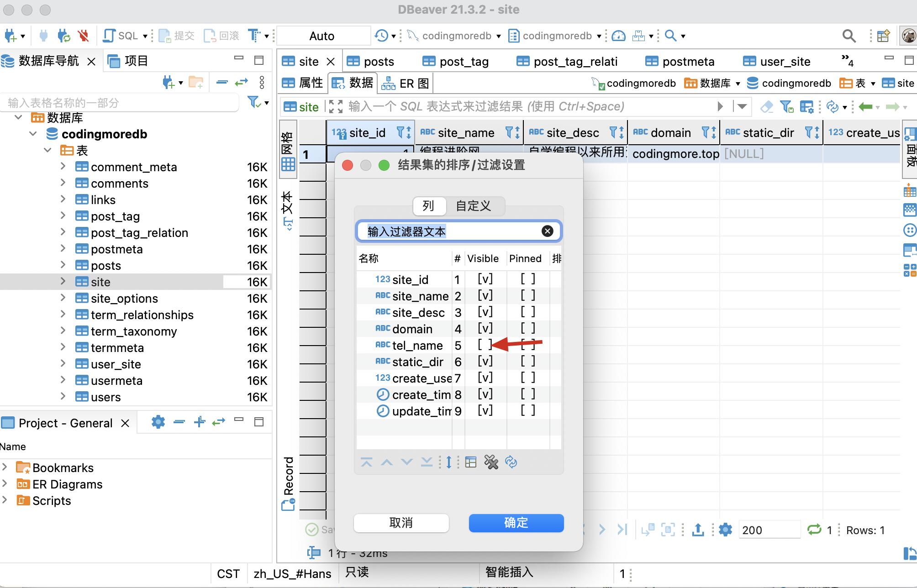
Task: Toggle Pinned checkbox for site_id row
Action: coord(528,279)
